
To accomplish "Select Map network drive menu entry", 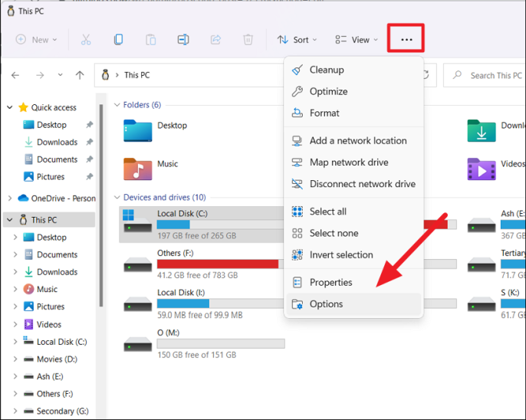I will 349,162.
